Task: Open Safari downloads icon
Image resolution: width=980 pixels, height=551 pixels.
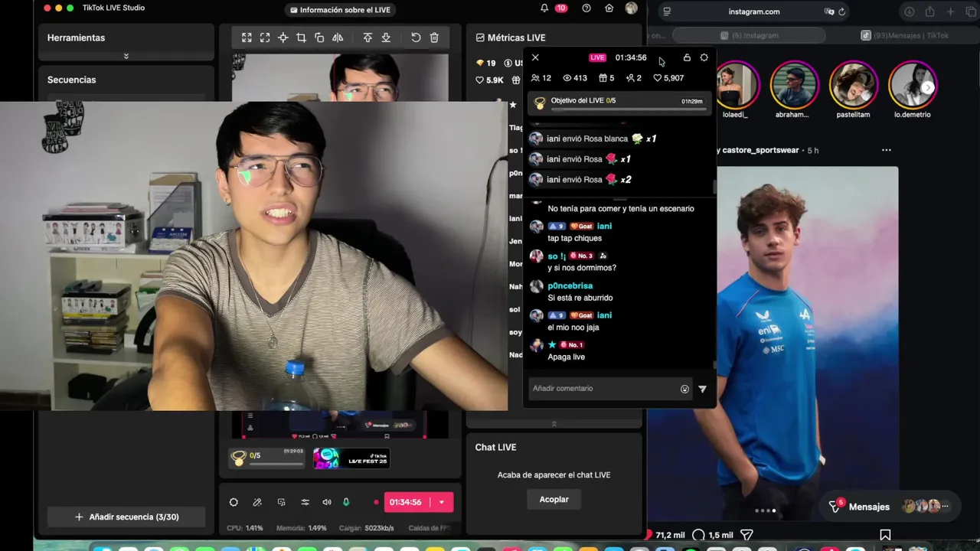Action: pyautogui.click(x=910, y=11)
